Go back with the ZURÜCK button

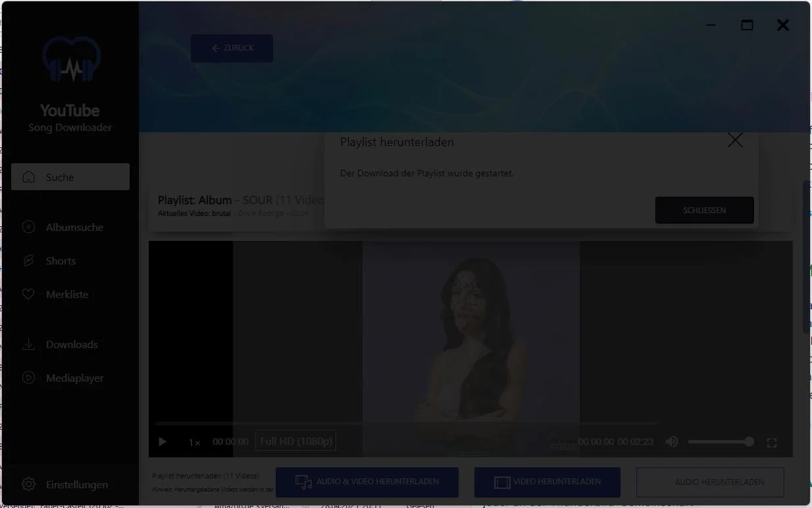232,48
